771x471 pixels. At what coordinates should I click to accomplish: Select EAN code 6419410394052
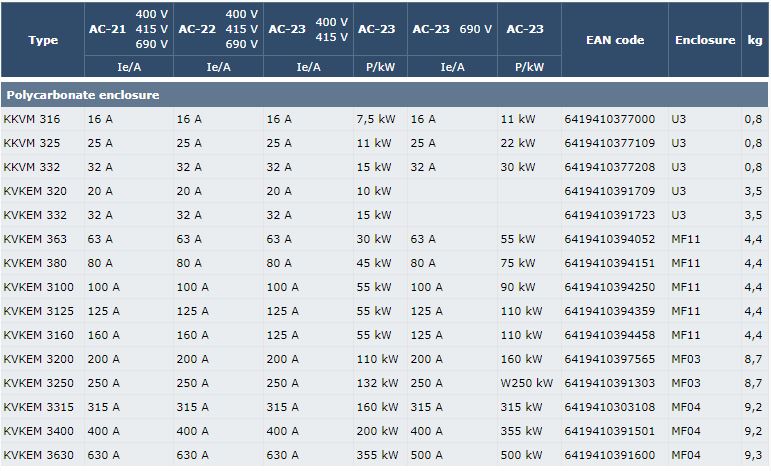tap(610, 239)
